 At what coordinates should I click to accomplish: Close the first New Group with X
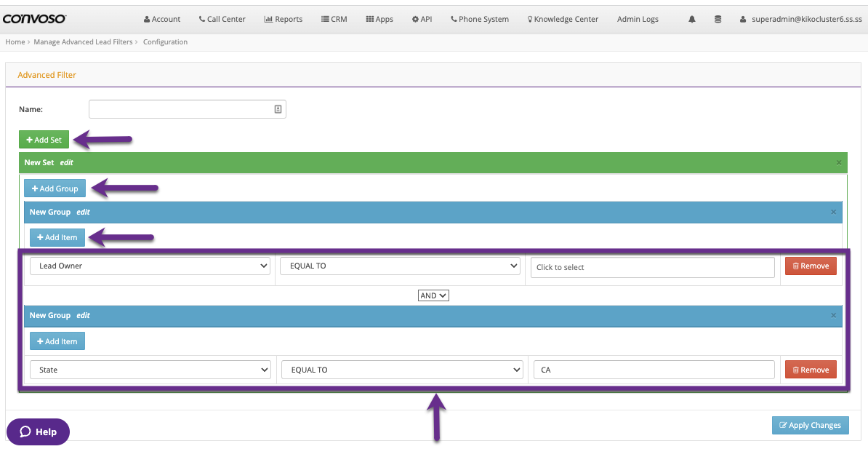point(833,212)
